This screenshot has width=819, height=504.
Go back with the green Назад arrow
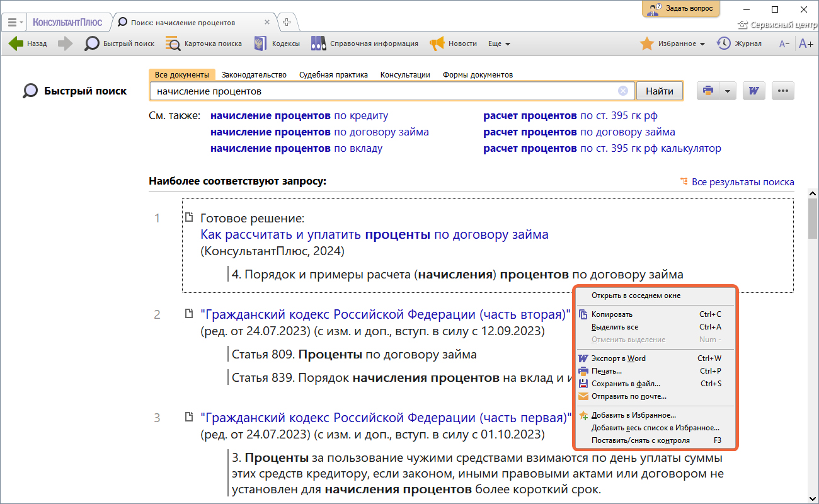[28, 43]
